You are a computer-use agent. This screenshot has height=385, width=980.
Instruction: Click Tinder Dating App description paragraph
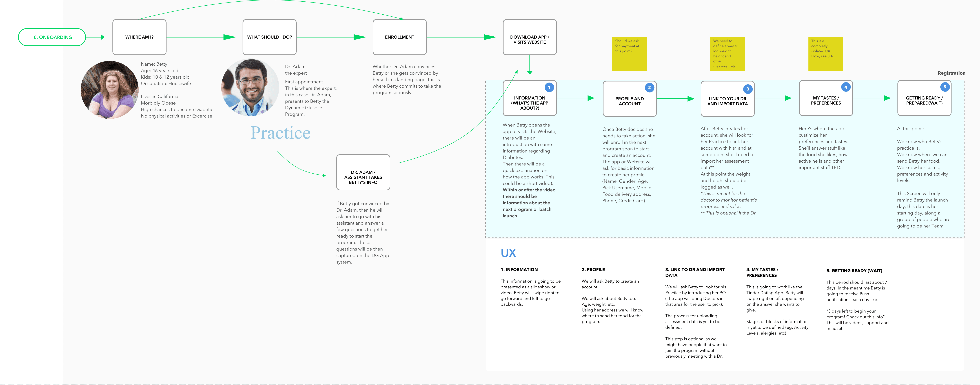tap(775, 298)
